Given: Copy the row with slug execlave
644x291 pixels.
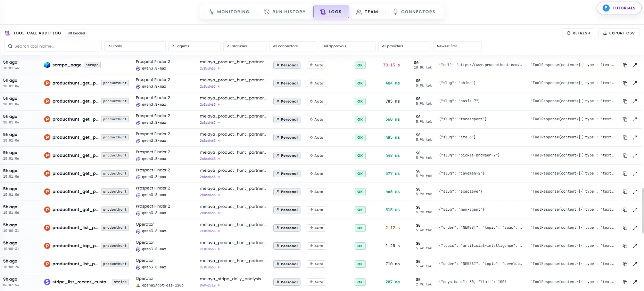Looking at the screenshot, I should pos(625,192).
